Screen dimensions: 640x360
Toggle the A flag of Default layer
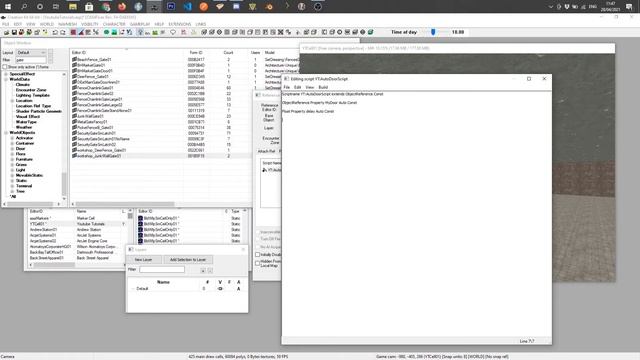pos(239,289)
